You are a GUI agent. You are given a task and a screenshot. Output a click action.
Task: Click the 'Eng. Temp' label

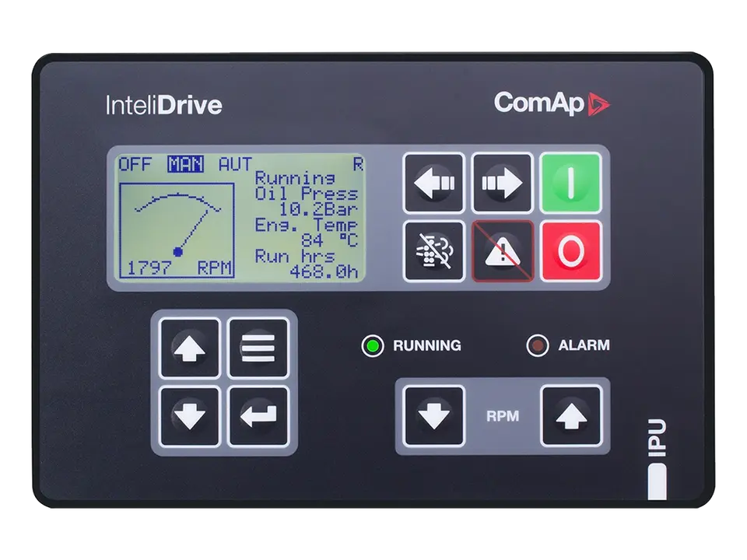[307, 225]
